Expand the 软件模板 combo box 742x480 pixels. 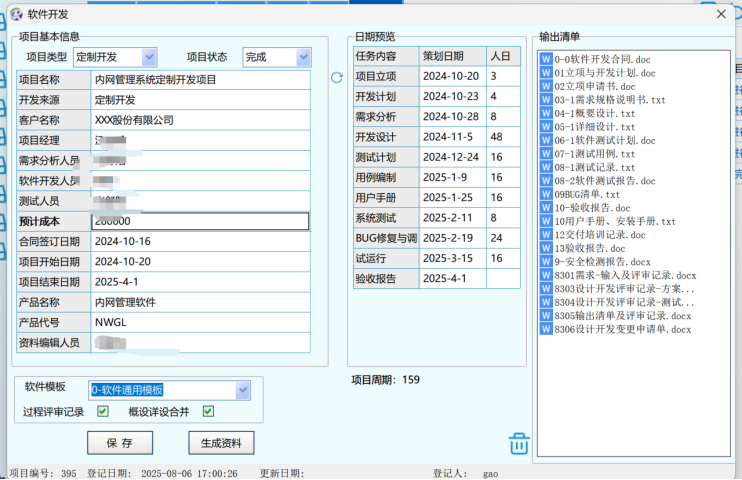coord(242,390)
